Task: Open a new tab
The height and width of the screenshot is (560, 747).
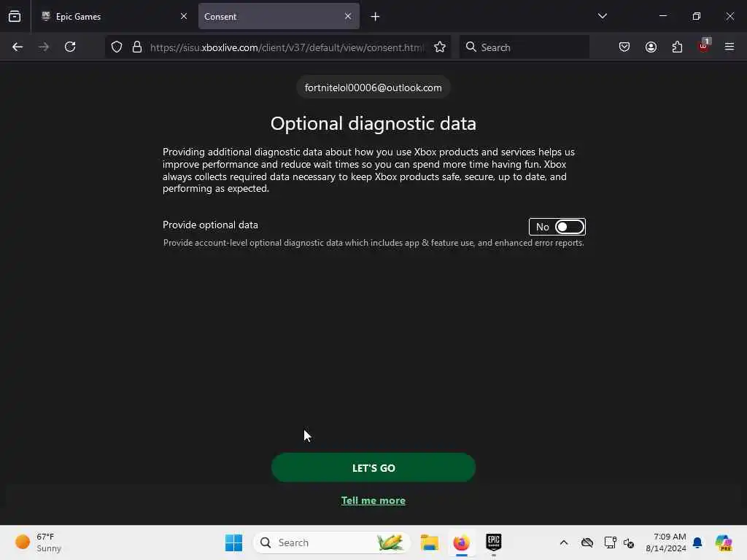Action: [376, 17]
